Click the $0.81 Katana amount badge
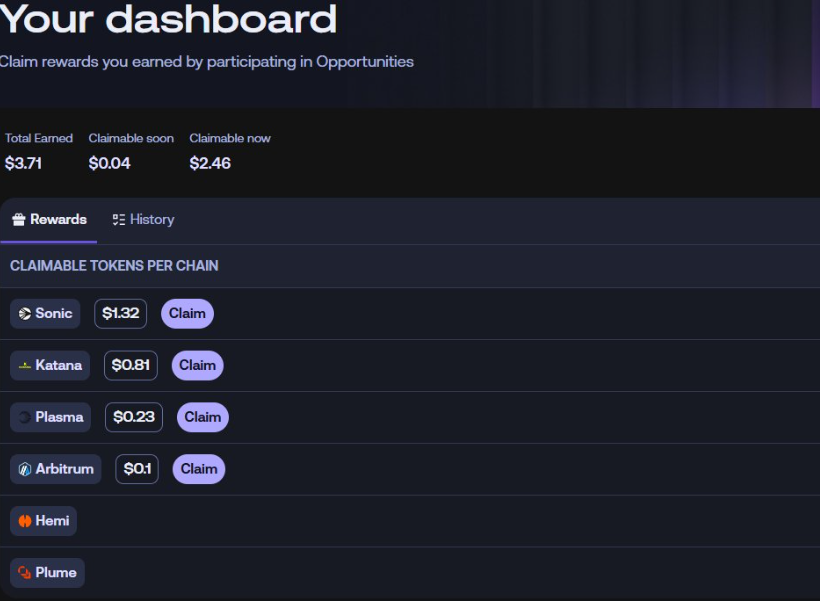Viewport: 820px width, 601px height. coord(131,366)
